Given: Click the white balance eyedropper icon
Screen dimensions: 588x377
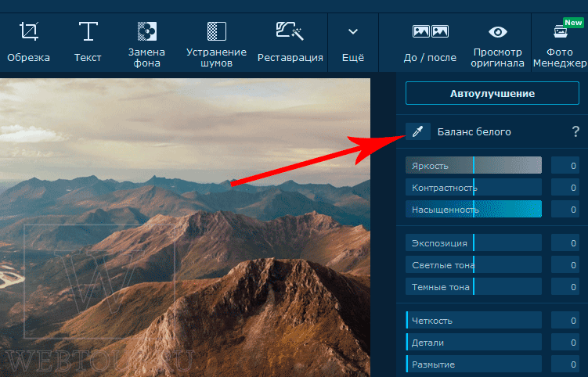Looking at the screenshot, I should (x=418, y=131).
